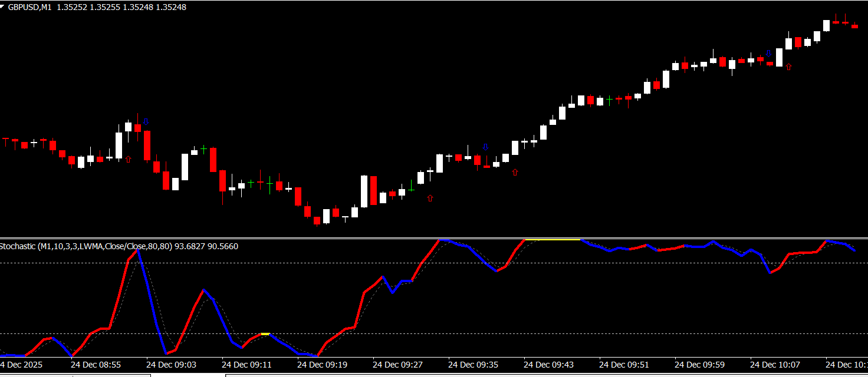Screen dimensions: 868x377
Task: Click the leftmost red up arrow signal
Action: coord(128,159)
